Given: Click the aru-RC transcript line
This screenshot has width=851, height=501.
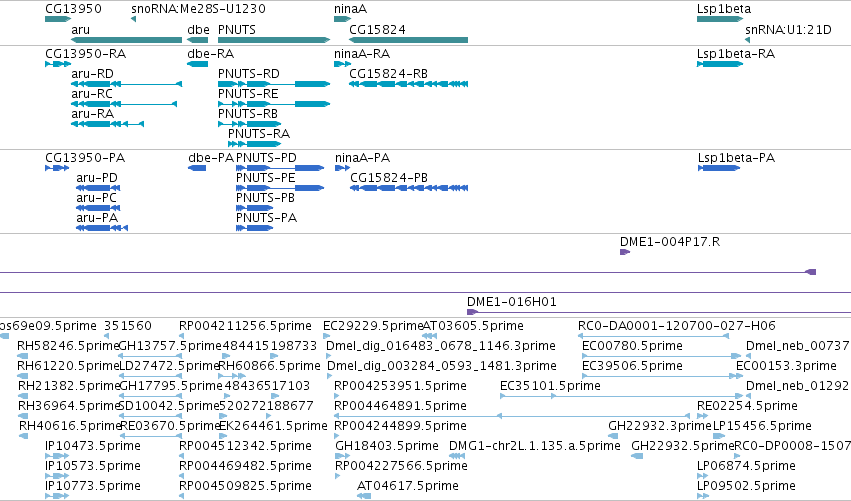Looking at the screenshot, I should pyautogui.click(x=124, y=104).
